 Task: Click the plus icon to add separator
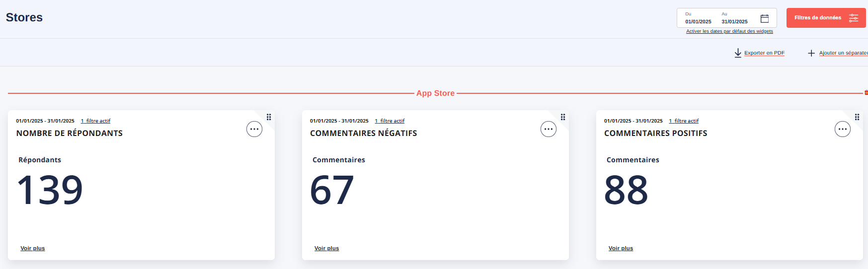click(811, 53)
